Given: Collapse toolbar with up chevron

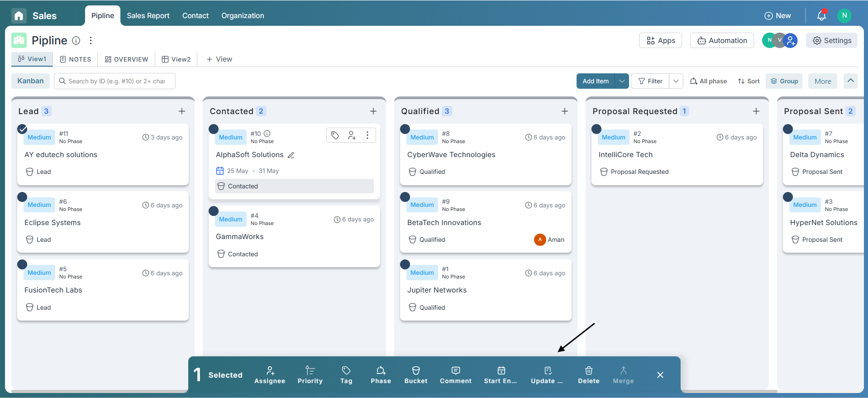Looking at the screenshot, I should coord(850,81).
